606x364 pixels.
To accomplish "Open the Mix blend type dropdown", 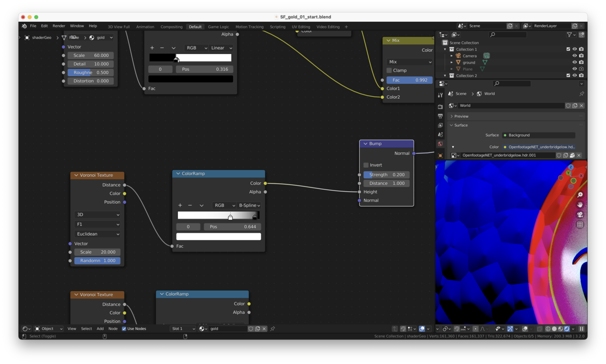I will click(410, 62).
